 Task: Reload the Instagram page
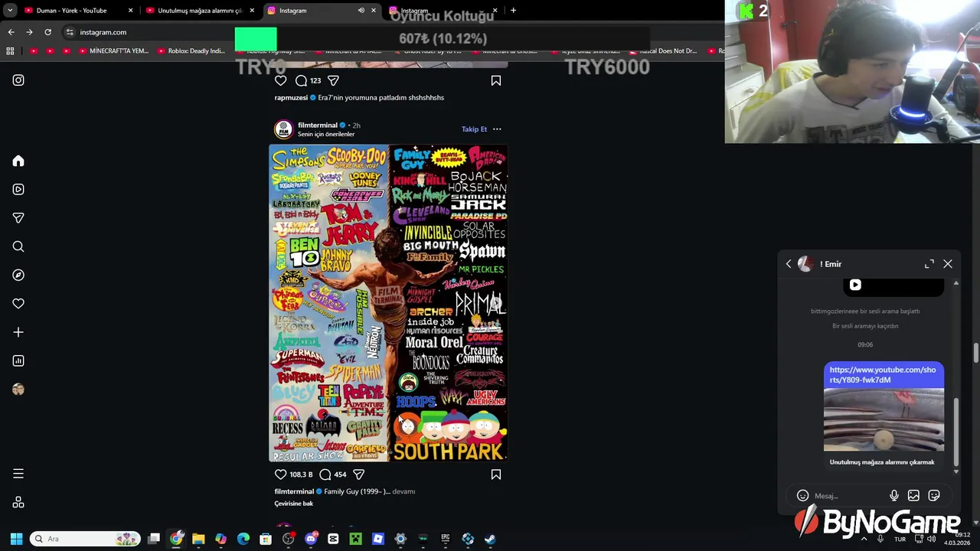point(47,32)
